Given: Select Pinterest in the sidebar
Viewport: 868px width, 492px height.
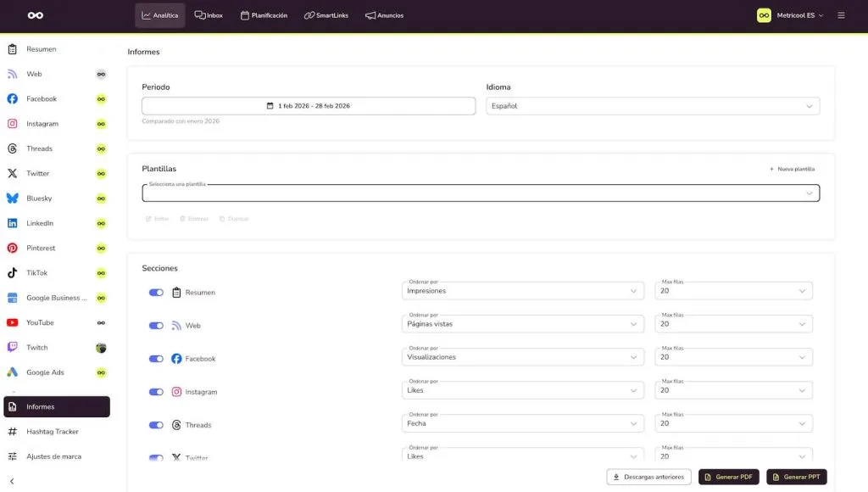Looking at the screenshot, I should (x=40, y=249).
